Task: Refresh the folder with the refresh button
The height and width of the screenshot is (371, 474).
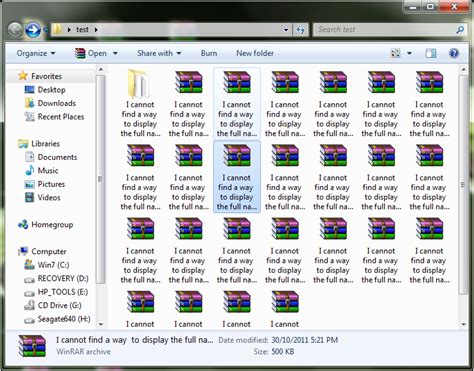Action: tap(300, 30)
